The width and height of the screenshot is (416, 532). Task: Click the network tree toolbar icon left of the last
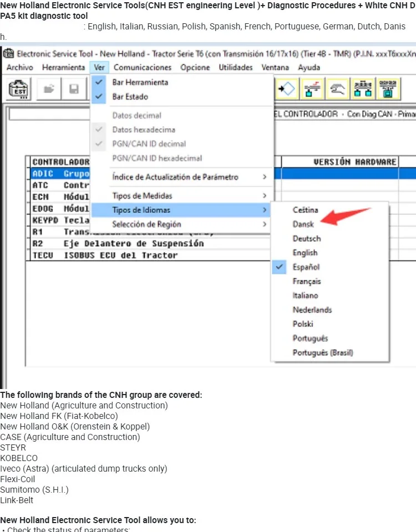pos(363,88)
